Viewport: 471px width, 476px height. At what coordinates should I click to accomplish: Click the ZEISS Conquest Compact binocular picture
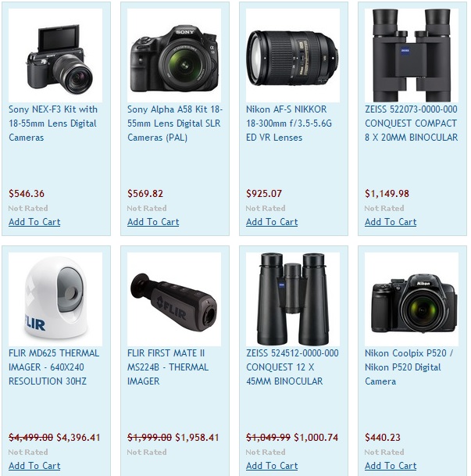412,55
